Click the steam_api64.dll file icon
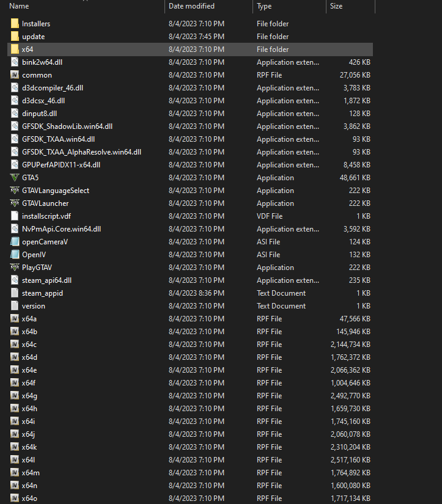442x504 pixels. click(15, 280)
